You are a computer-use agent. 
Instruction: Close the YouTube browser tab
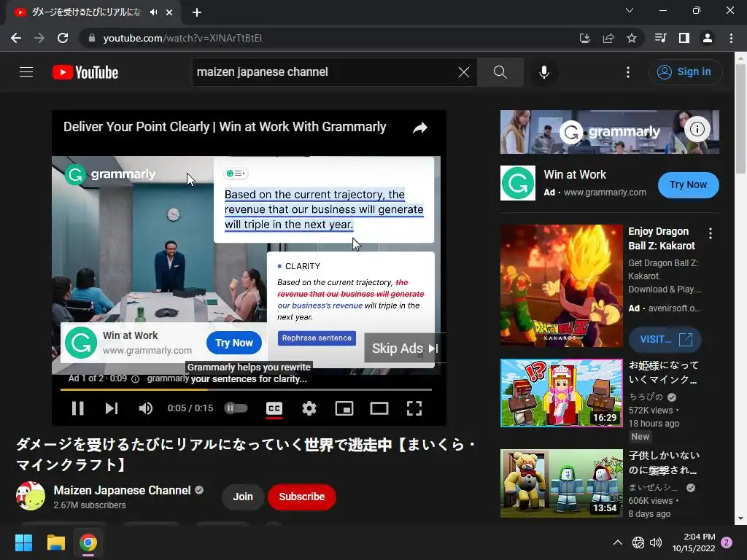coord(169,13)
